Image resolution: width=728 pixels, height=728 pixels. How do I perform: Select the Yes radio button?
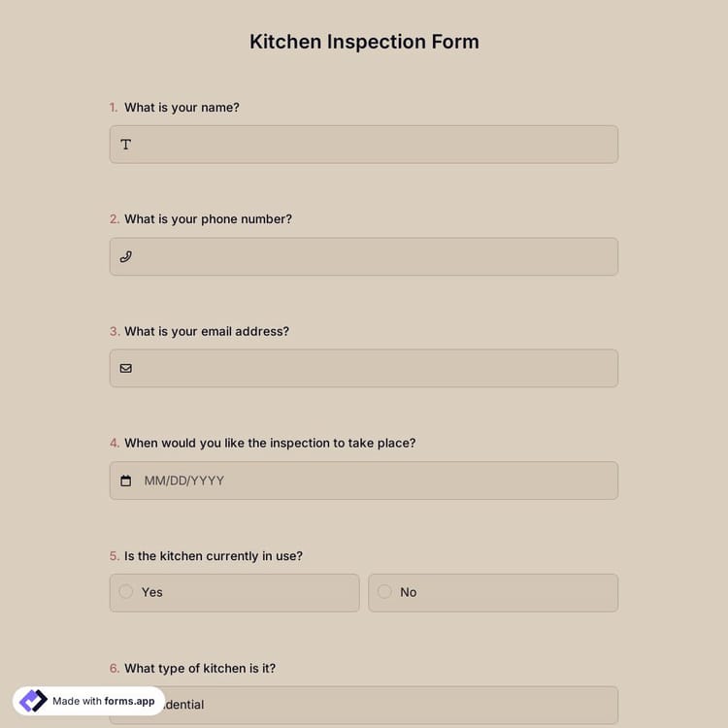(x=126, y=592)
